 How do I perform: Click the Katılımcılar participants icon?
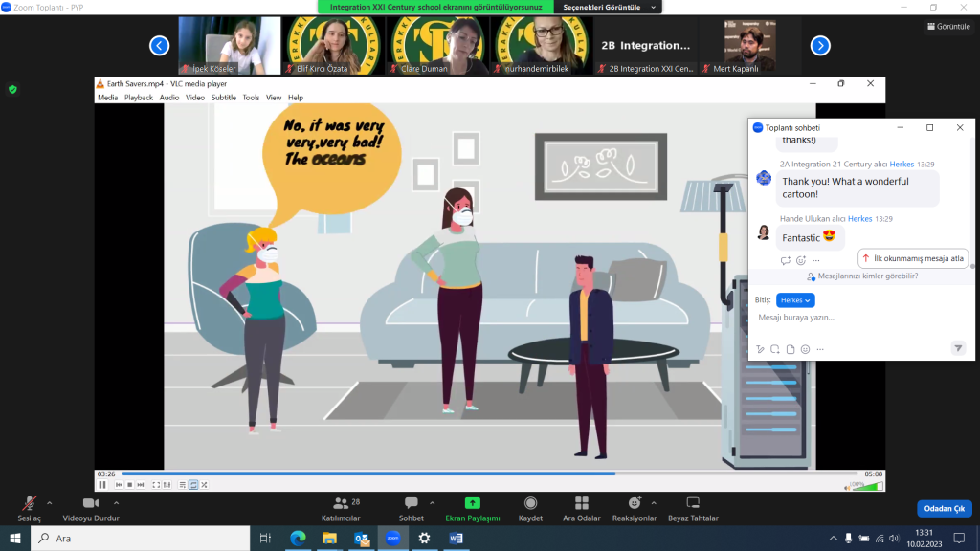tap(340, 503)
